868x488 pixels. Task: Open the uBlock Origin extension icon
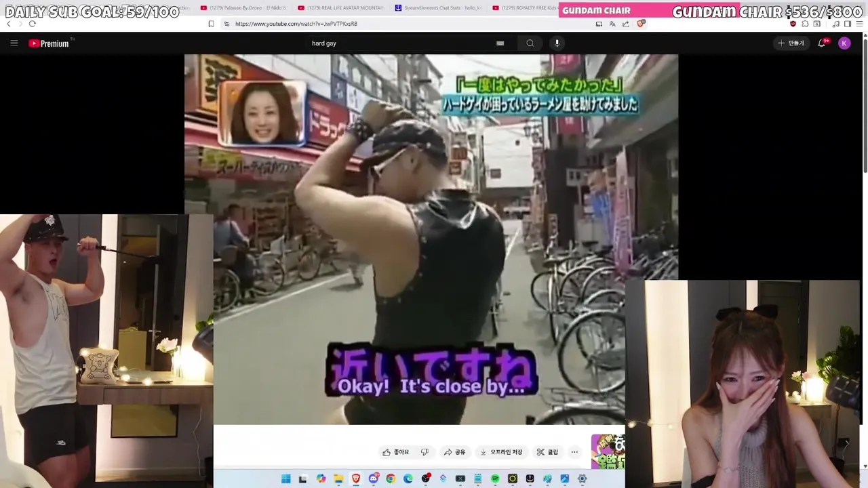point(793,24)
